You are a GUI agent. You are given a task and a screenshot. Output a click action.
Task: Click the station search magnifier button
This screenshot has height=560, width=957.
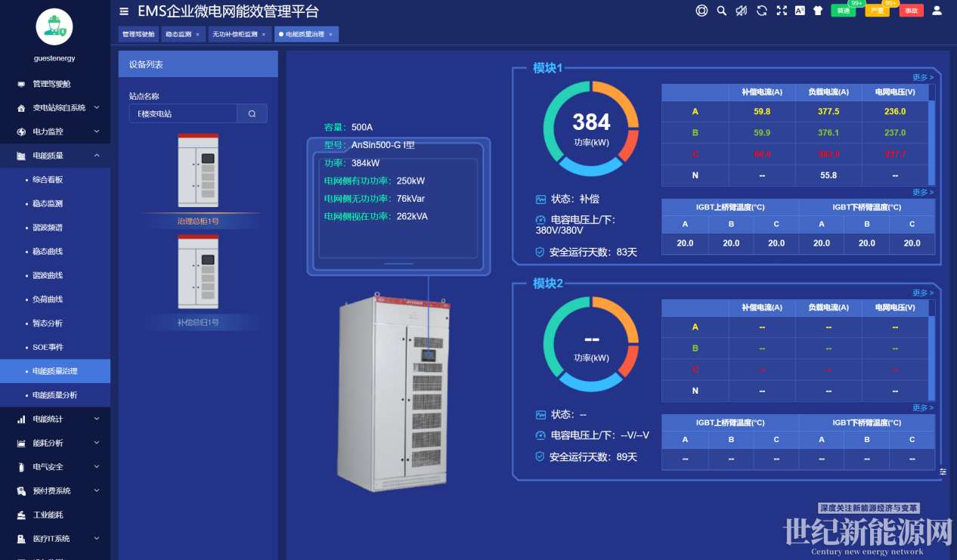[x=252, y=113]
